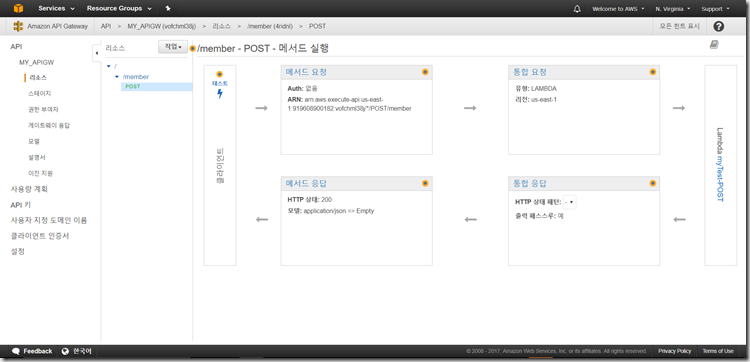Click the 클라이언트 vertical label box
Viewport: 750px width, 362px height.
(220, 166)
